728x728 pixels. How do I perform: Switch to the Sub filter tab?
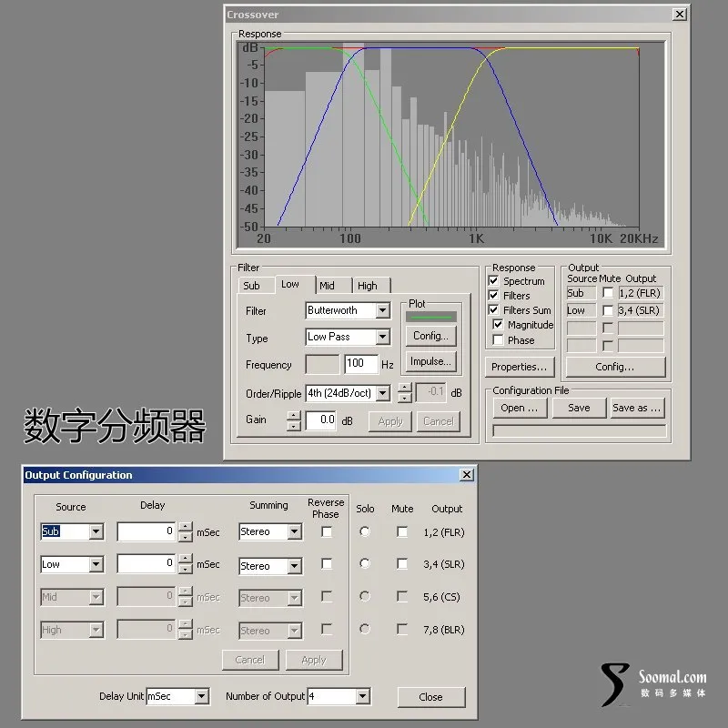pos(252,286)
